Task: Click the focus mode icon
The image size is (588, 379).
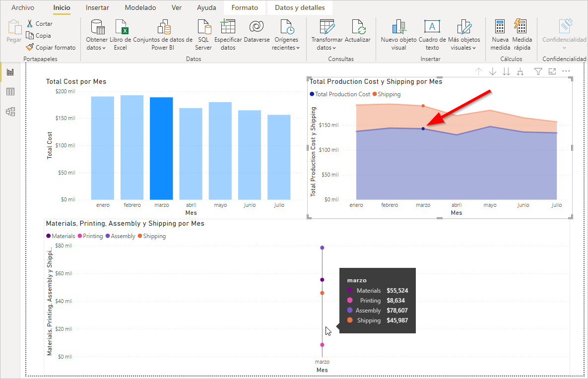Action: pyautogui.click(x=552, y=71)
